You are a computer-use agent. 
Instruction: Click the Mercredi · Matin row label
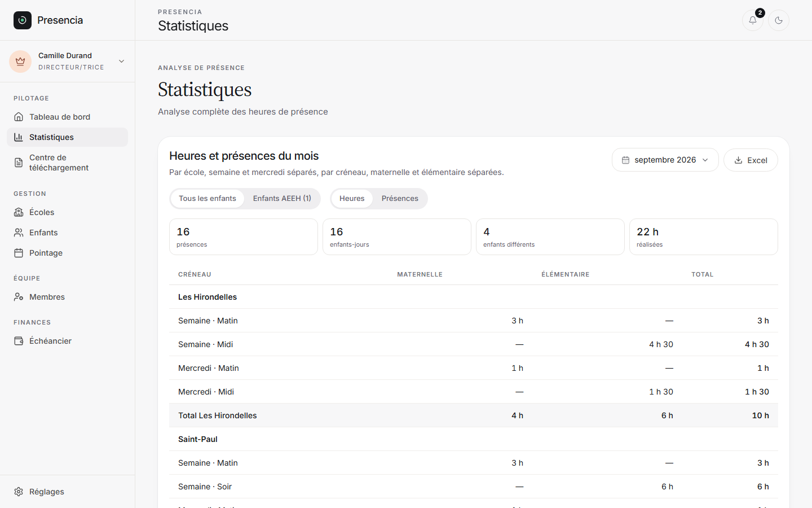pos(209,368)
